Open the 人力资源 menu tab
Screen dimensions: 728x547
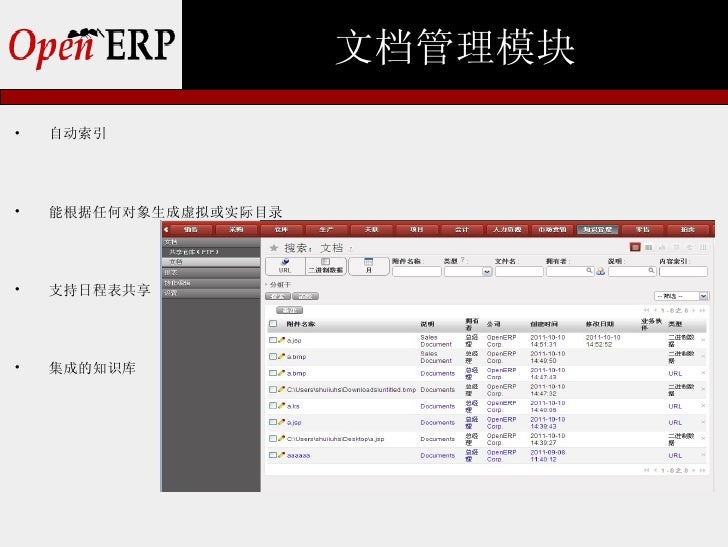507,229
